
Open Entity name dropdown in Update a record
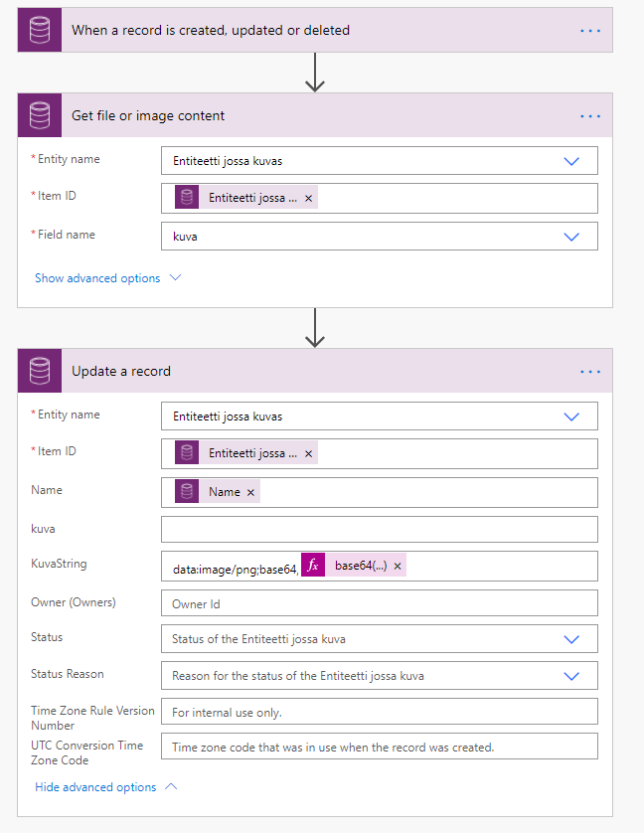571,416
